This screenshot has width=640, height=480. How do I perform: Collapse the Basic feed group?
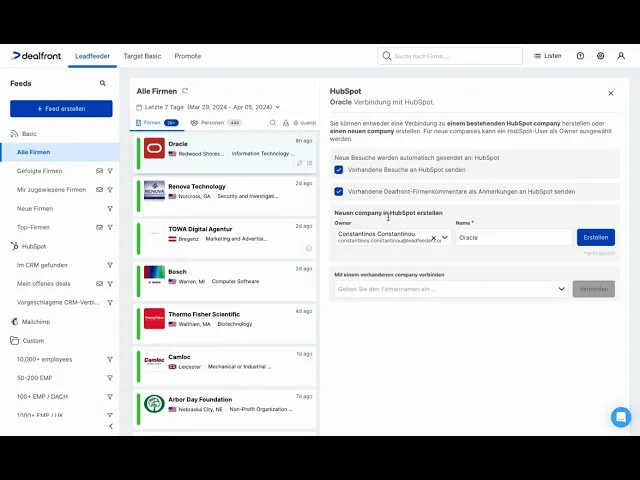click(x=24, y=133)
